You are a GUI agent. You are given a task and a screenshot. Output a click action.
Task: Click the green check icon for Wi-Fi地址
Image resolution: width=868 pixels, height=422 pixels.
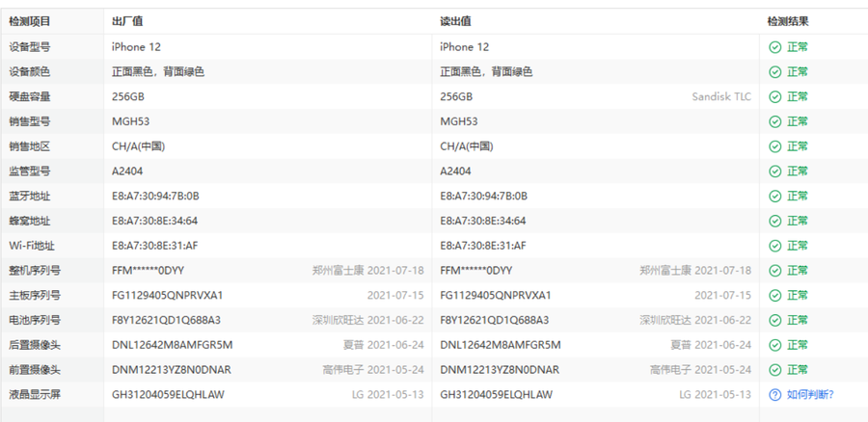(x=774, y=246)
